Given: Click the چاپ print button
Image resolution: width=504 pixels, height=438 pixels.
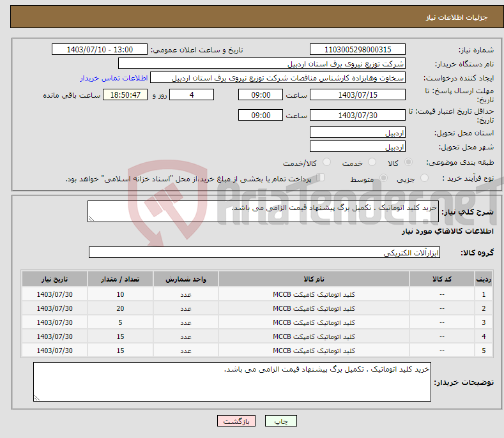Looking at the screenshot, I should (x=280, y=421).
